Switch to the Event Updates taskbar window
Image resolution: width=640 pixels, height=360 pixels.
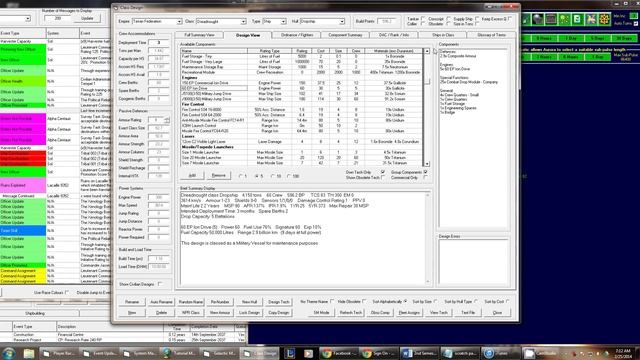[x=100, y=353]
